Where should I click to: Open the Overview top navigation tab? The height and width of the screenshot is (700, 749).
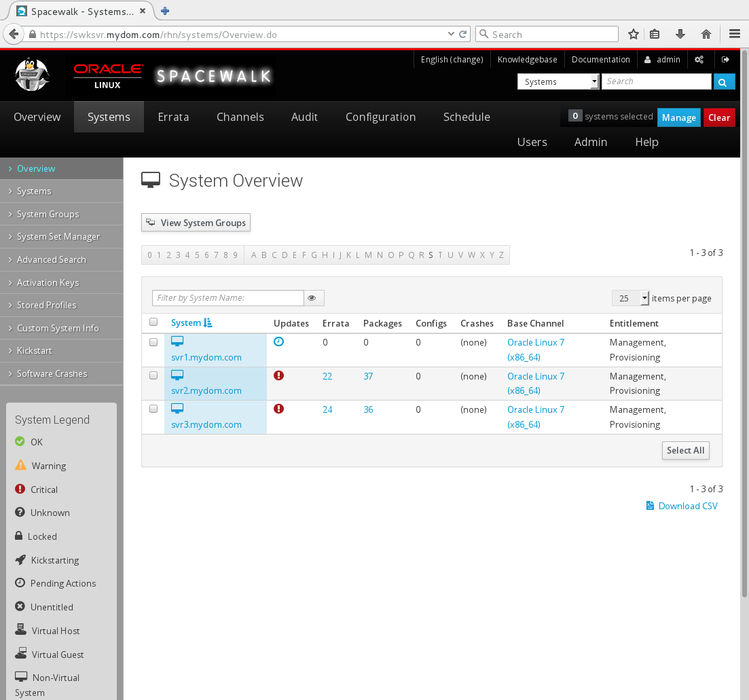click(x=37, y=117)
